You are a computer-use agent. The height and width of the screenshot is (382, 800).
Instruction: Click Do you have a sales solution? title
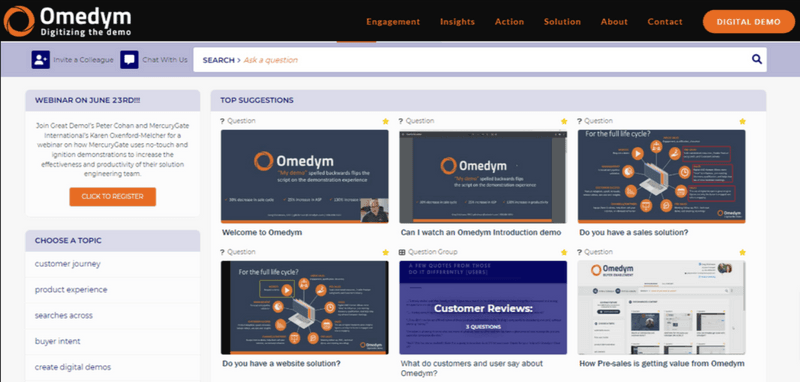(634, 233)
